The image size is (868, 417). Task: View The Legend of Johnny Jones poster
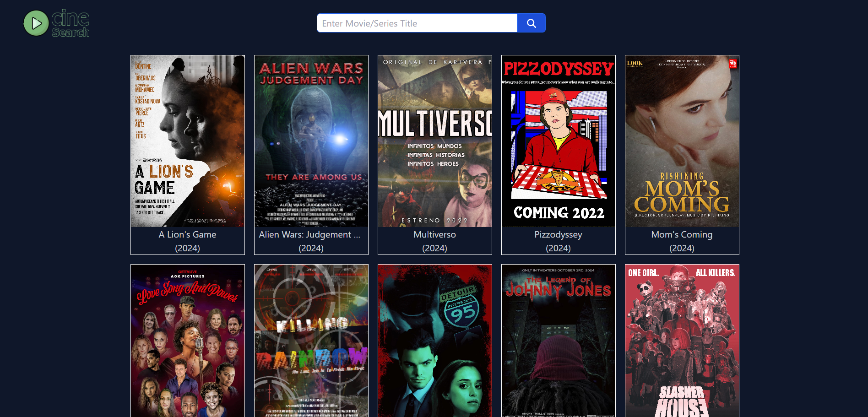[x=559, y=341]
